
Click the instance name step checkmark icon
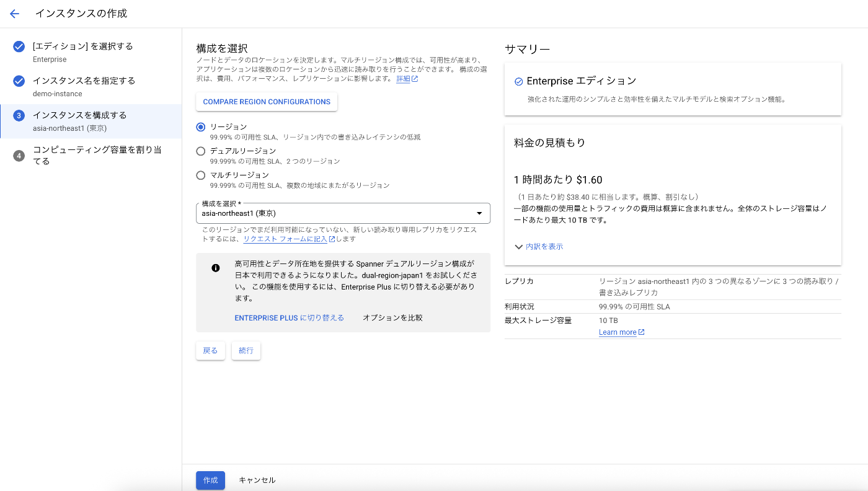coord(19,81)
